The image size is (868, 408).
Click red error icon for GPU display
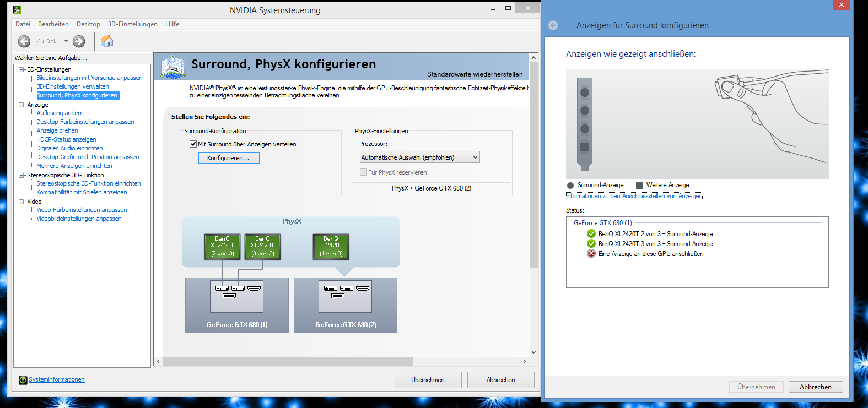click(591, 253)
